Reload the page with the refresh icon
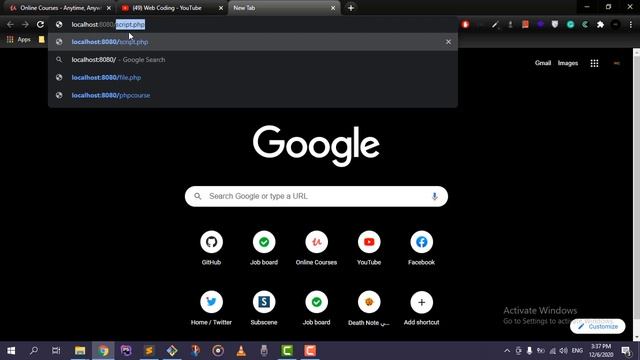Image resolution: width=640 pixels, height=360 pixels. point(40,24)
